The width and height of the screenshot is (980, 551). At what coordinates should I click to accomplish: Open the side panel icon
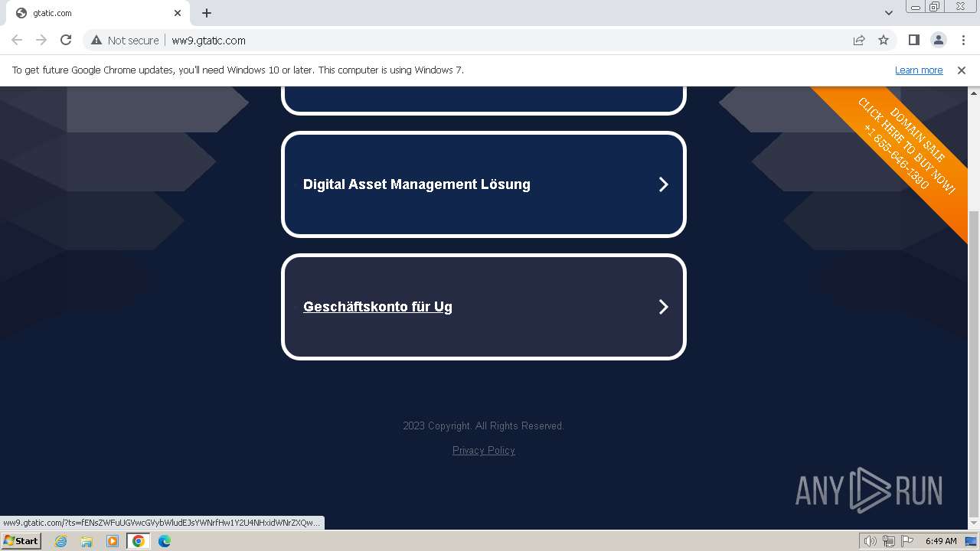coord(913,41)
